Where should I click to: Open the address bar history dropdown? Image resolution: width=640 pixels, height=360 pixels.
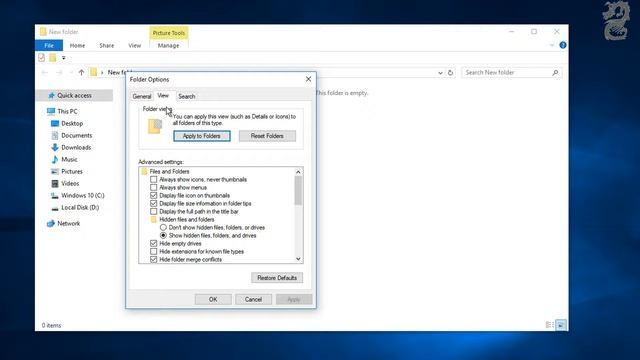[x=440, y=73]
